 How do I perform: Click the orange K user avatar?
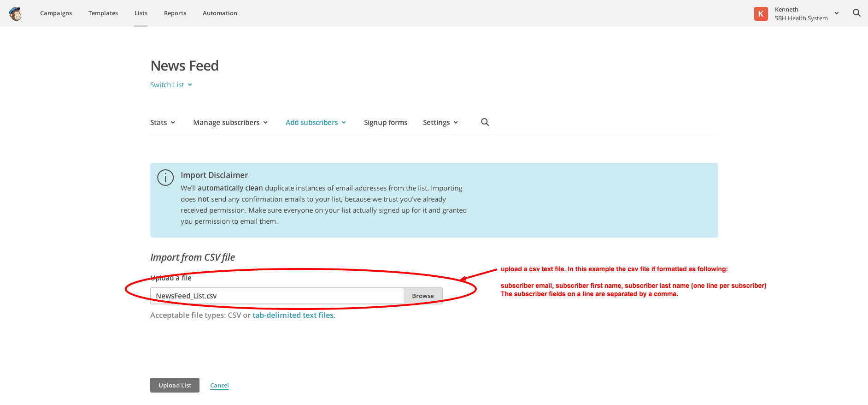tap(761, 14)
